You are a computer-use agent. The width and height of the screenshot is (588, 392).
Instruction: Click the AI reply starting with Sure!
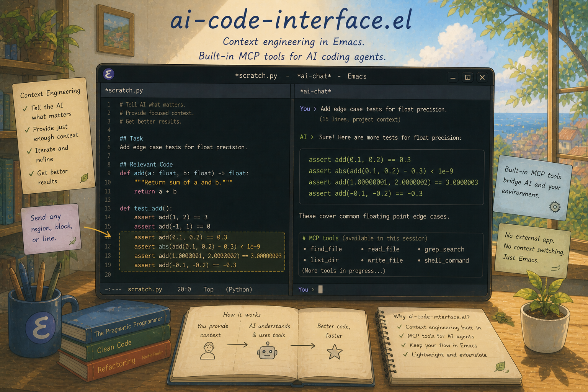pos(390,137)
